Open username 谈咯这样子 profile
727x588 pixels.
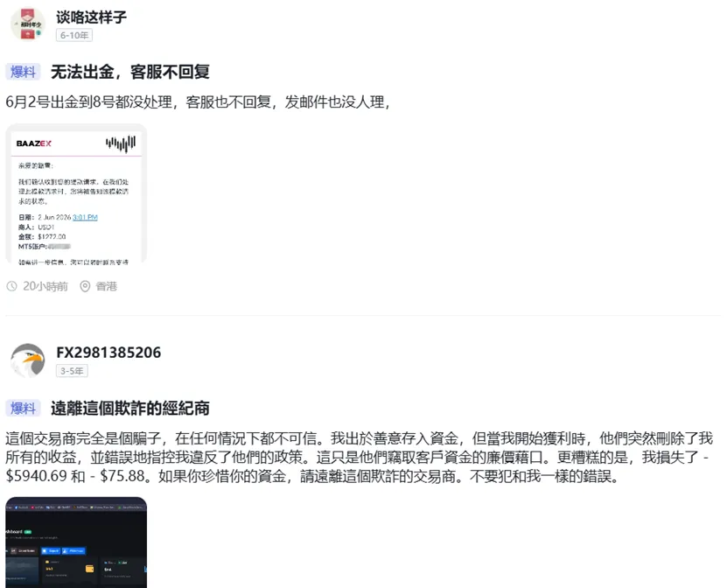(x=91, y=17)
